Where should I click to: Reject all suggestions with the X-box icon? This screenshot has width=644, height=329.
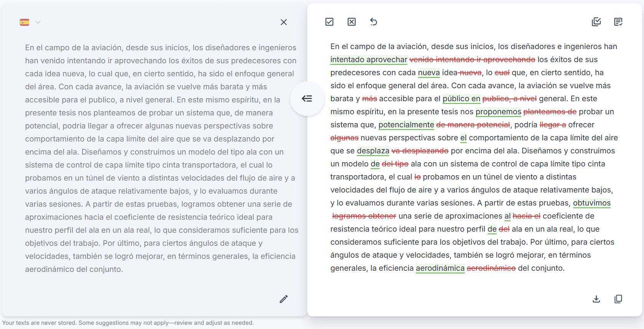tap(351, 22)
